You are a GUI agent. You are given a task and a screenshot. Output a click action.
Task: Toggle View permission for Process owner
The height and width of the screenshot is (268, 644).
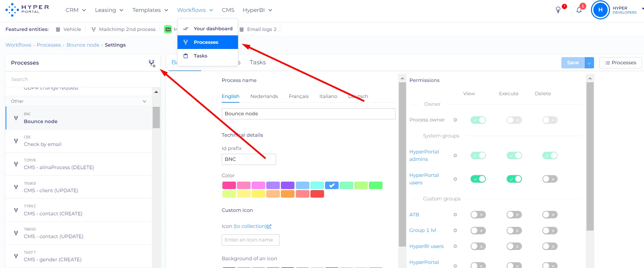[x=478, y=120]
